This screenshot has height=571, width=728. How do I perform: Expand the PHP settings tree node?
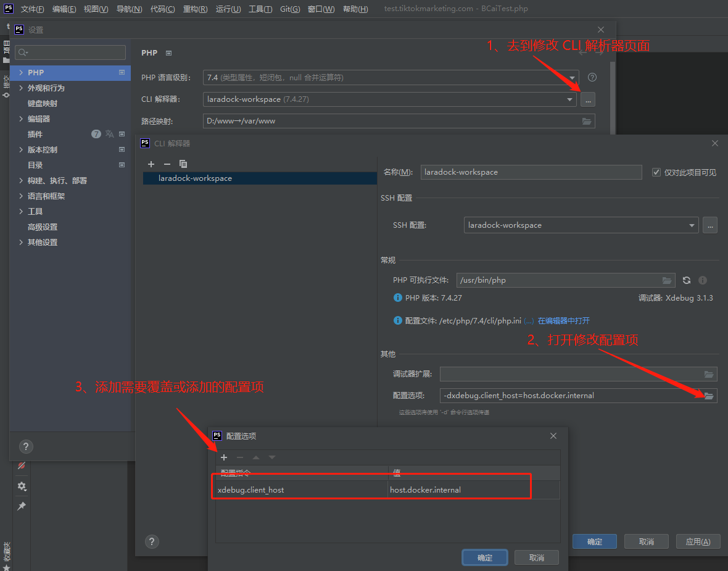pyautogui.click(x=21, y=72)
